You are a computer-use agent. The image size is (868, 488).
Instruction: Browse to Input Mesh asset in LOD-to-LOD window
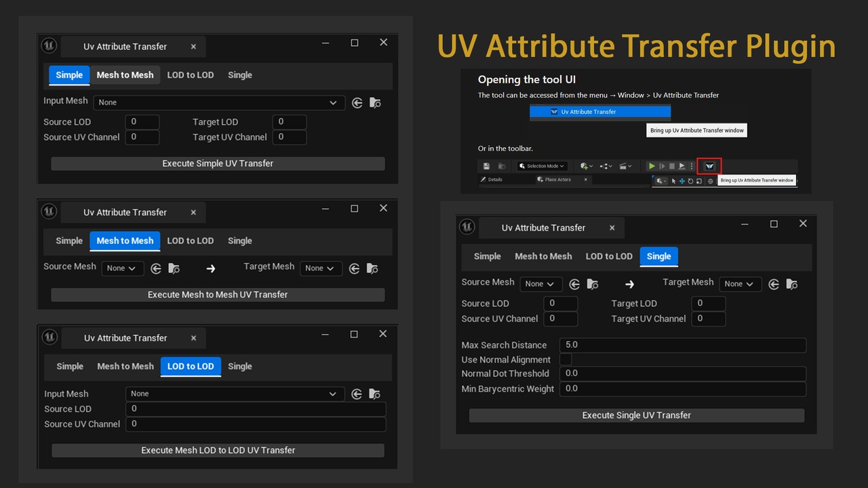click(x=374, y=394)
